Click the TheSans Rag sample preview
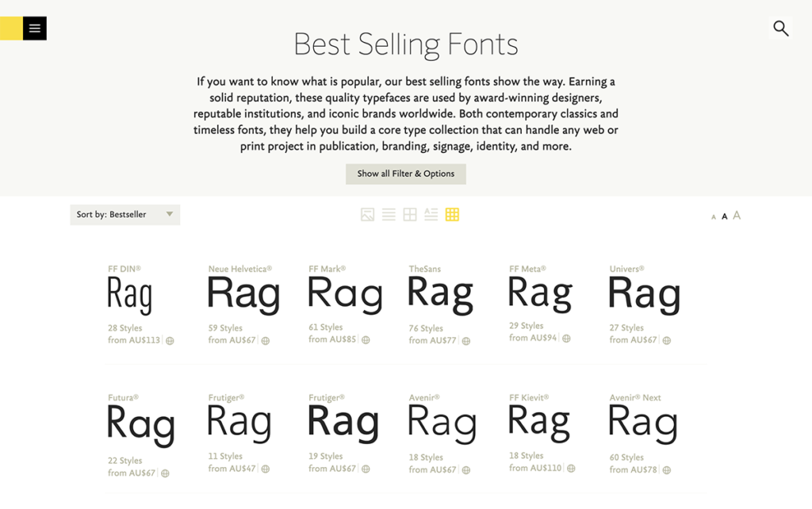Image resolution: width=812 pixels, height=509 pixels. 440,295
